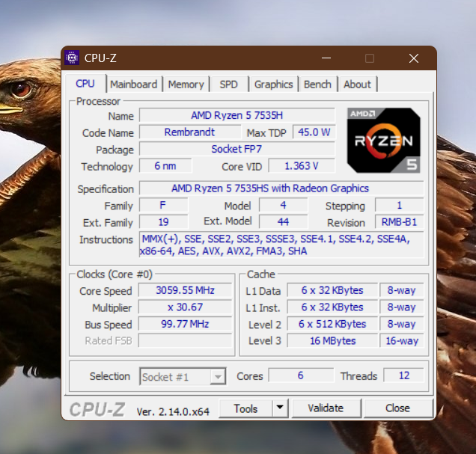
Task: Open the Memory tab
Action: (186, 85)
